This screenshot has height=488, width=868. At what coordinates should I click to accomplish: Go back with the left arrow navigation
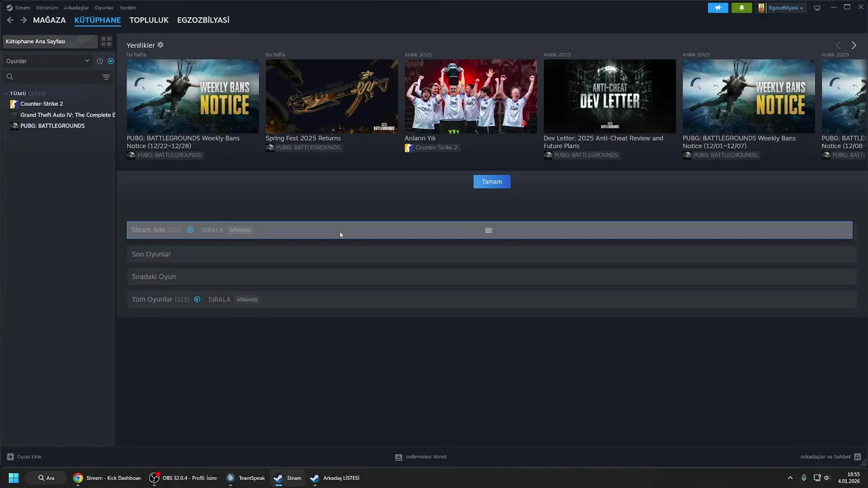10,20
